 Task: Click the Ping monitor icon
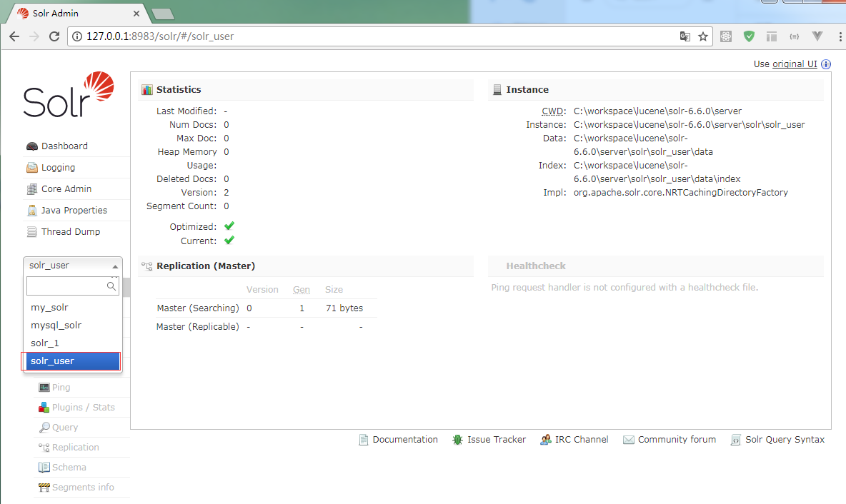(44, 388)
